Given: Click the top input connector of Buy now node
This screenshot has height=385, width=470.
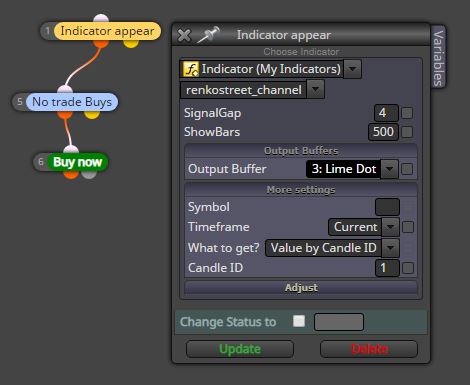Looking at the screenshot, I should pyautogui.click(x=71, y=150).
